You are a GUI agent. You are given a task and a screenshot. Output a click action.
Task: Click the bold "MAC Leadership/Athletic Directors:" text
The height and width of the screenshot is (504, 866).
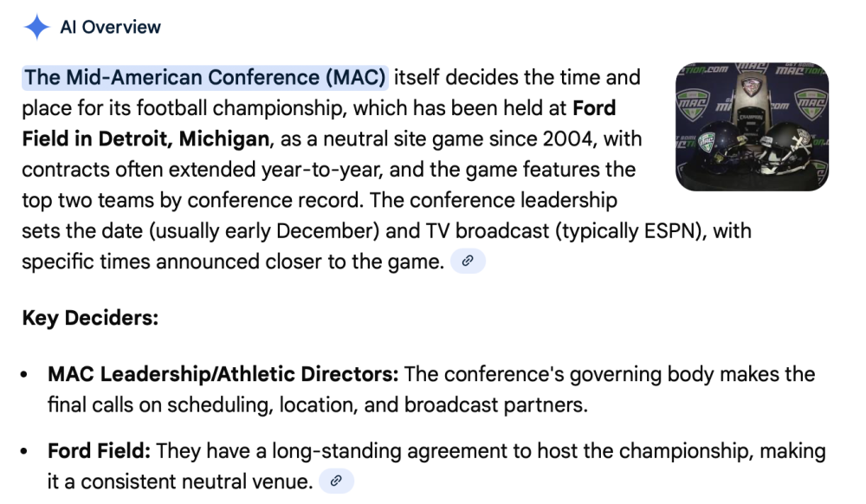(223, 374)
